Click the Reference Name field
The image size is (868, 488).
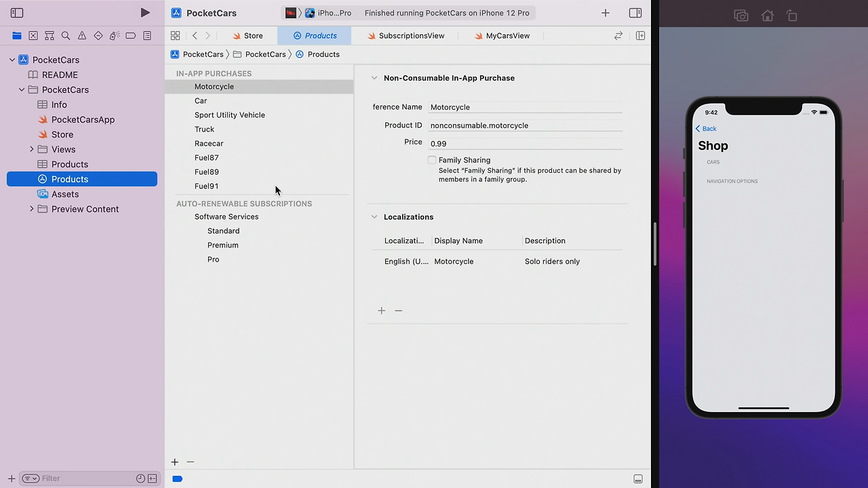pyautogui.click(x=526, y=107)
